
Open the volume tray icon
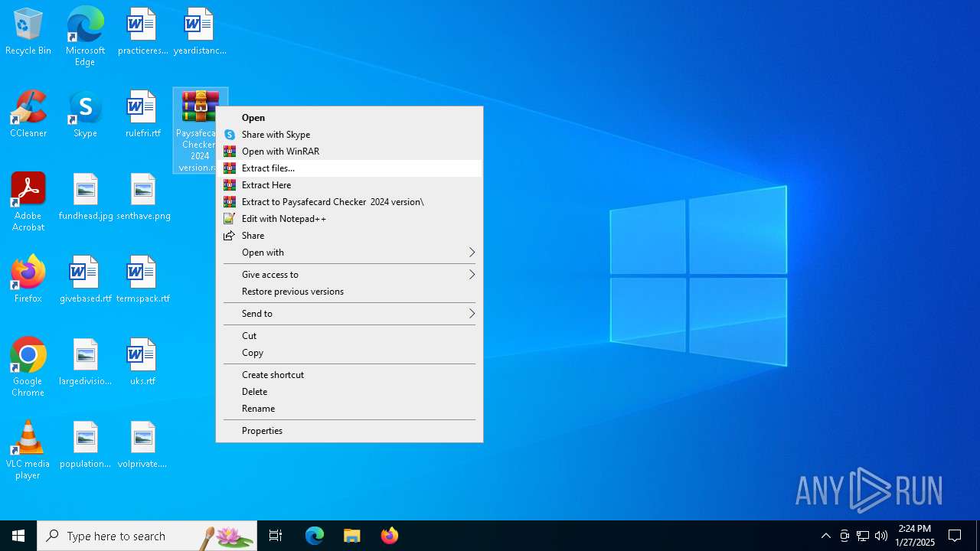point(881,536)
